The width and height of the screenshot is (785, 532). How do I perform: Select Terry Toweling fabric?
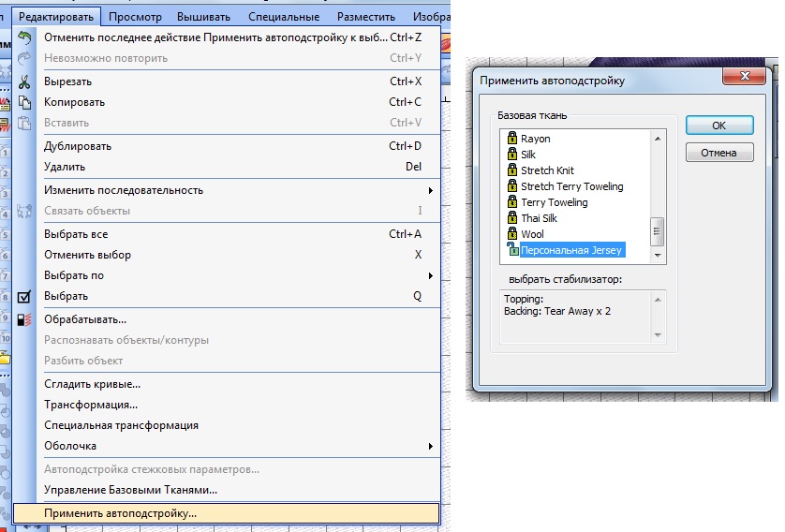555,202
